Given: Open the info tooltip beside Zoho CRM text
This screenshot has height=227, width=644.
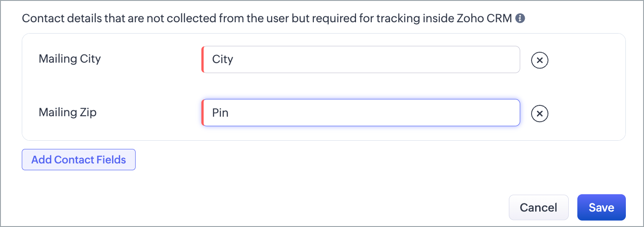Looking at the screenshot, I should (x=521, y=19).
